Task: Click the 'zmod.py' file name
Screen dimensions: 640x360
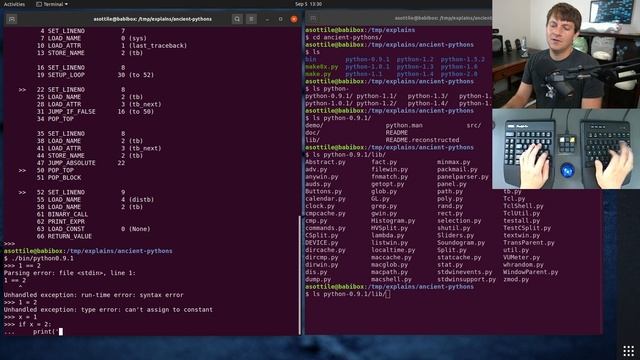Action: tap(516, 280)
